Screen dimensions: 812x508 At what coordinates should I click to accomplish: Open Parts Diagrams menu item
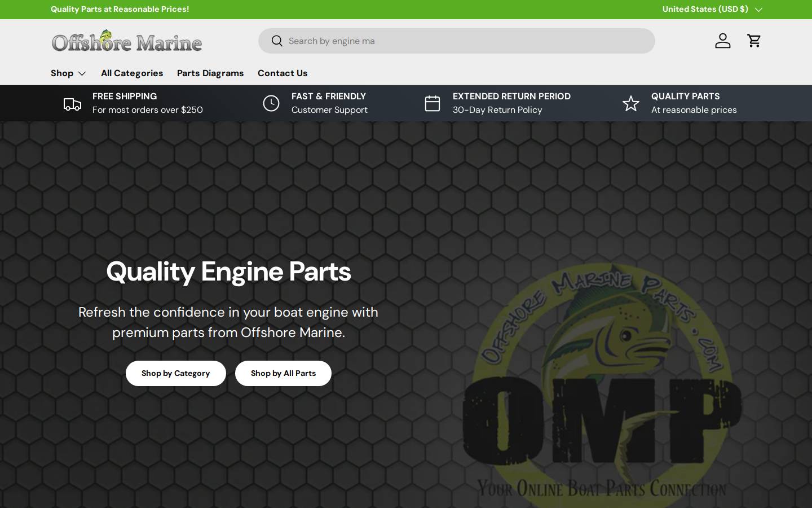click(210, 73)
